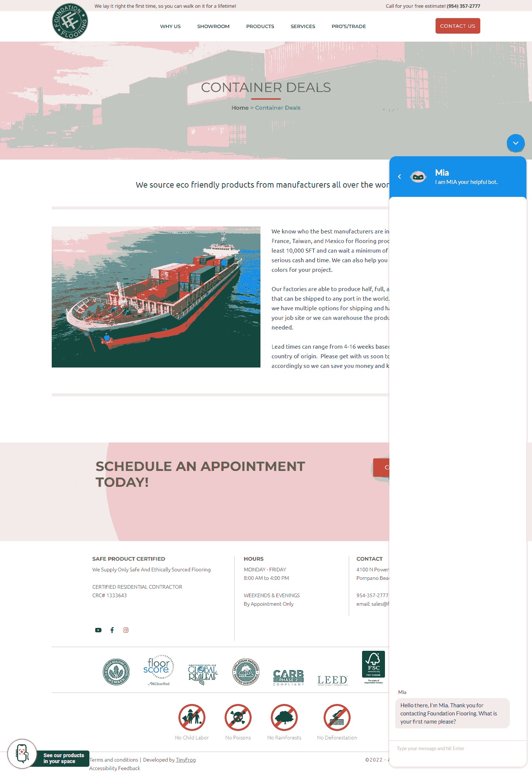The image size is (532, 776).
Task: Click the CONTACT US button
Action: (458, 26)
